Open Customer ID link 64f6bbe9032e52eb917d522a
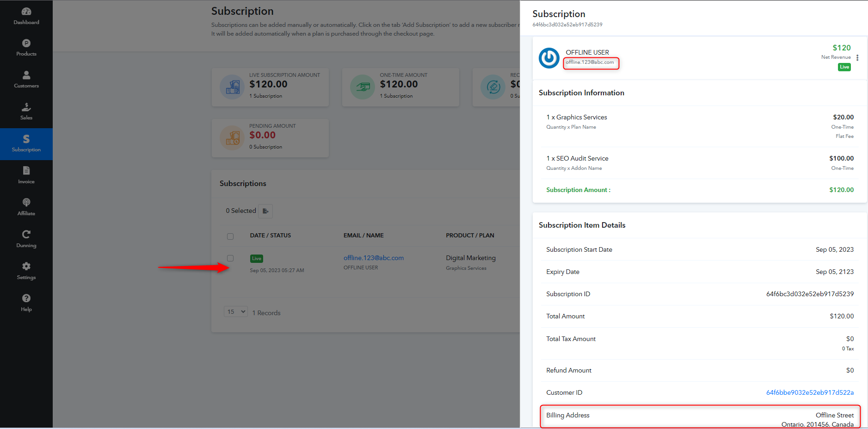This screenshot has height=429, width=868. 810,392
